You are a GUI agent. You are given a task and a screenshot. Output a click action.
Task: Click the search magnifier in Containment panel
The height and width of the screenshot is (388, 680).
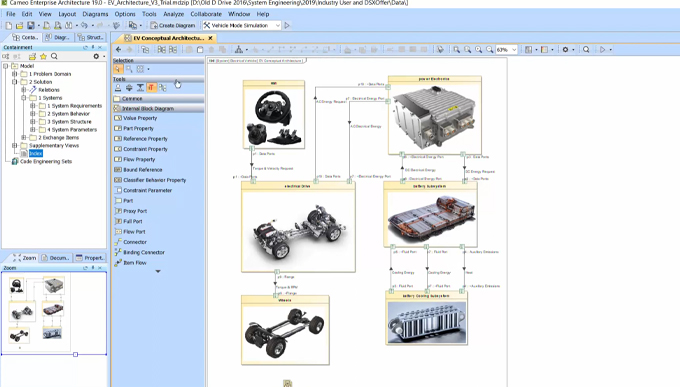(x=54, y=56)
